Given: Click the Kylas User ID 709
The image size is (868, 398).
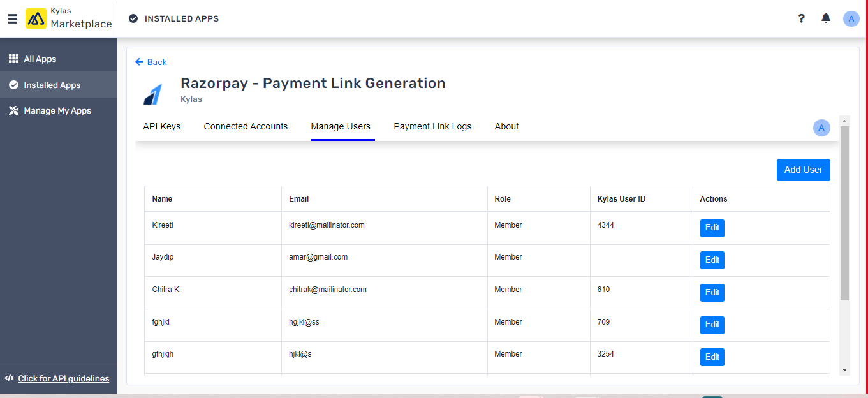Looking at the screenshot, I should [603, 322].
